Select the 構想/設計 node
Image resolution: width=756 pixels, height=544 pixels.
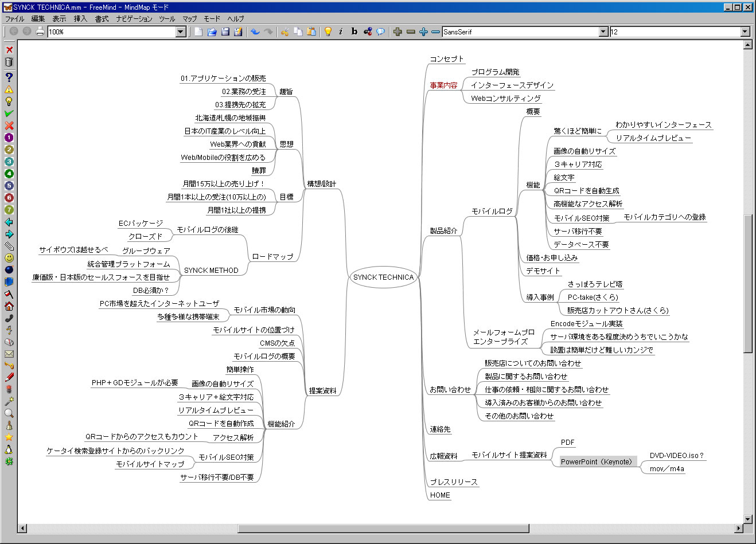[x=322, y=184]
